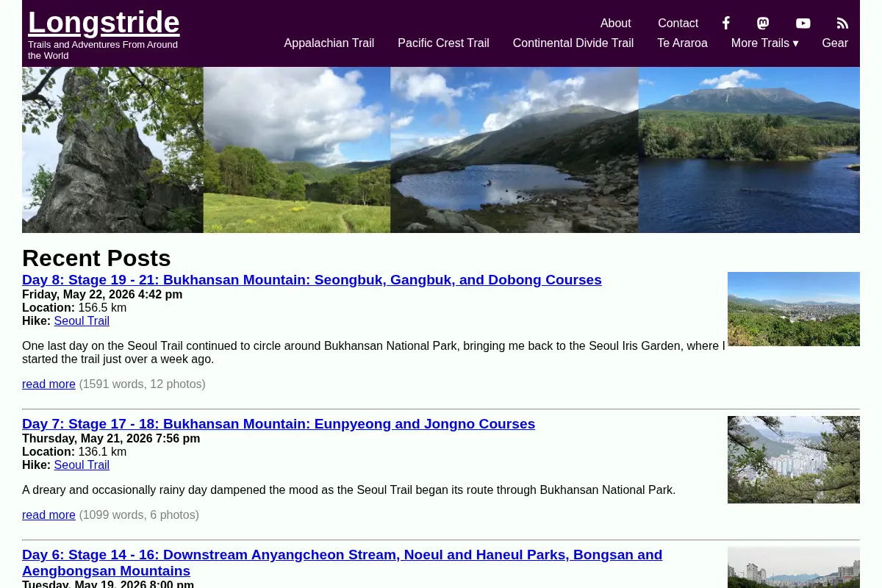Screen dimensions: 882x588
Task: Click '(1591 words, 12 photos)' text
Action: [142, 384]
